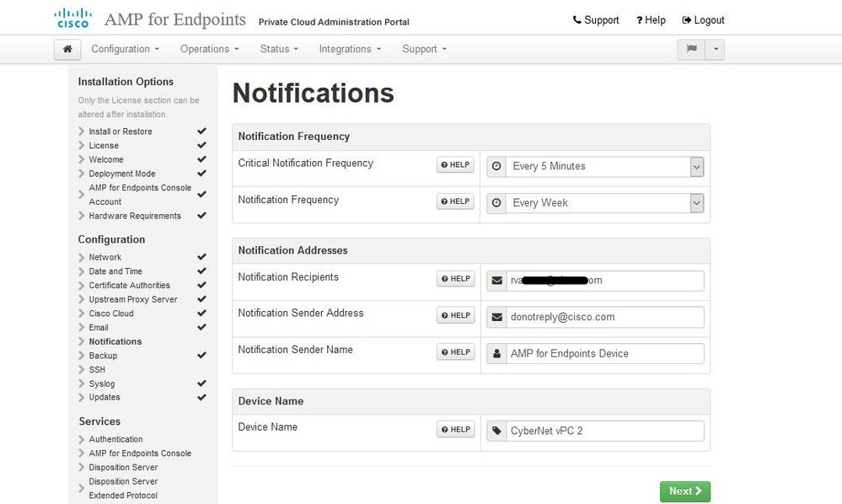The height and width of the screenshot is (504, 842).
Task: Click the chevron arrow before SSH
Action: click(x=81, y=369)
